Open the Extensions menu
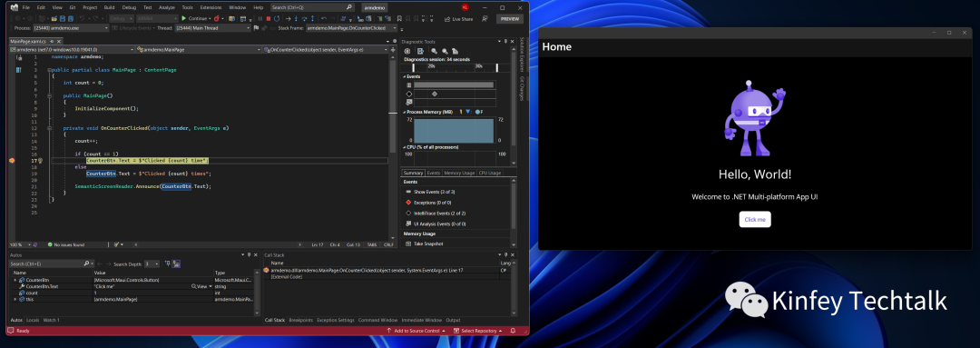The image size is (980, 348). [211, 7]
